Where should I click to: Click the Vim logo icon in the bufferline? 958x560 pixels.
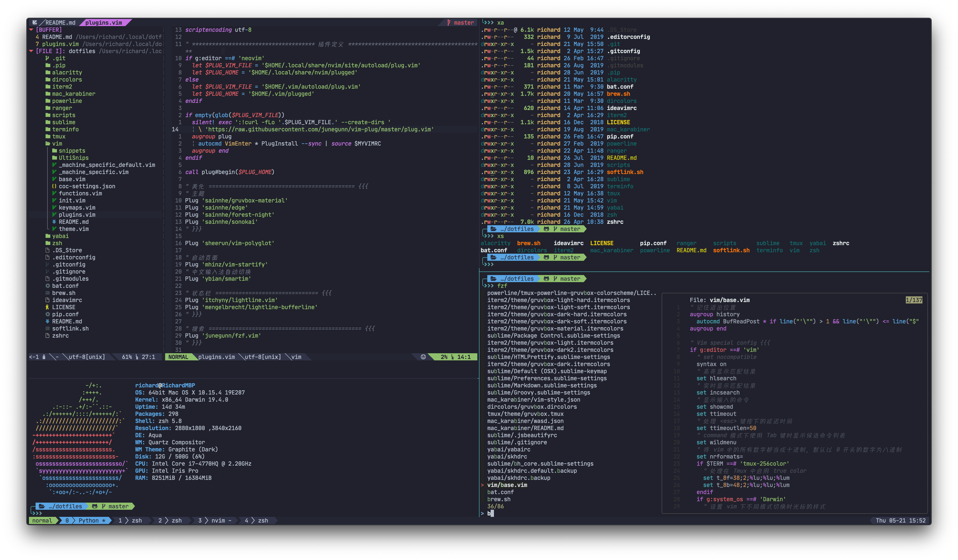[x=35, y=23]
